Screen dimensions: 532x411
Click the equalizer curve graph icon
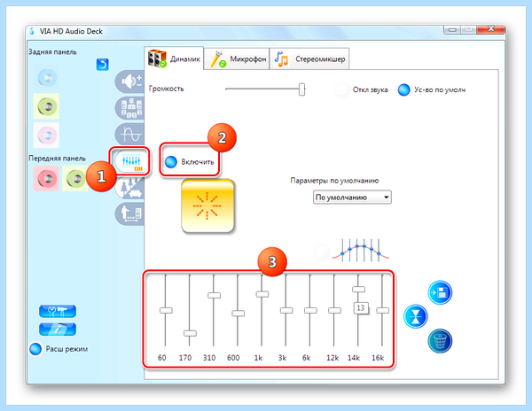click(x=360, y=250)
